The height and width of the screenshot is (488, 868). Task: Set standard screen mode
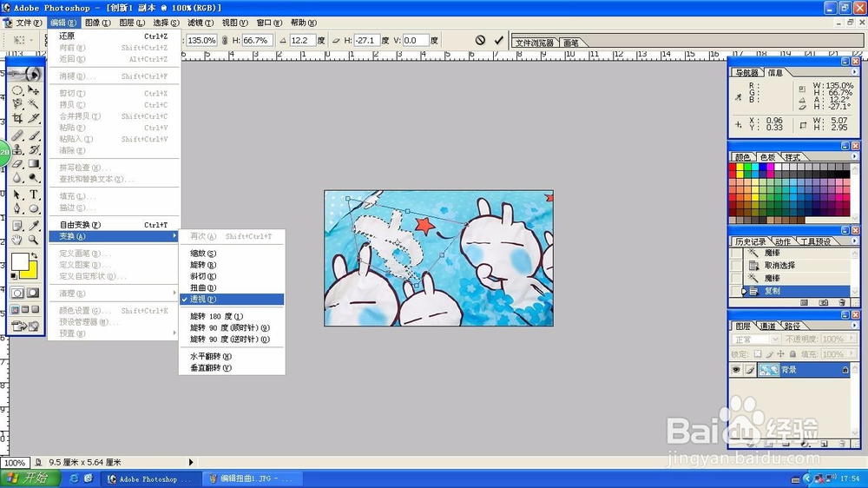point(15,310)
